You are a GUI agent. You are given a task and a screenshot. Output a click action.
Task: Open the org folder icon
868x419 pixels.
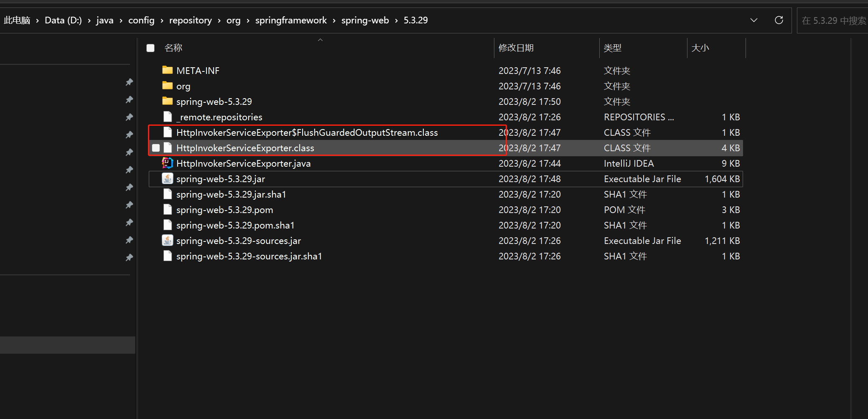click(167, 86)
